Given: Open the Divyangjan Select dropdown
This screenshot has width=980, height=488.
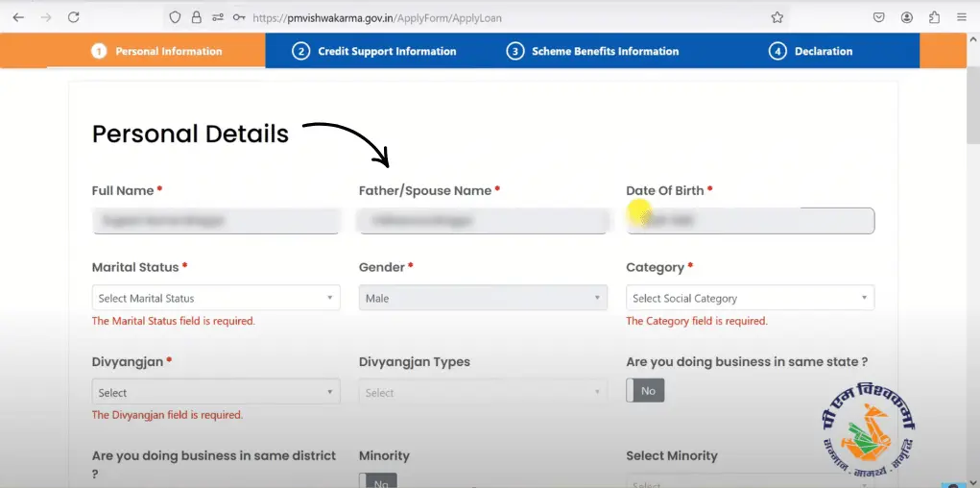Looking at the screenshot, I should click(x=216, y=392).
